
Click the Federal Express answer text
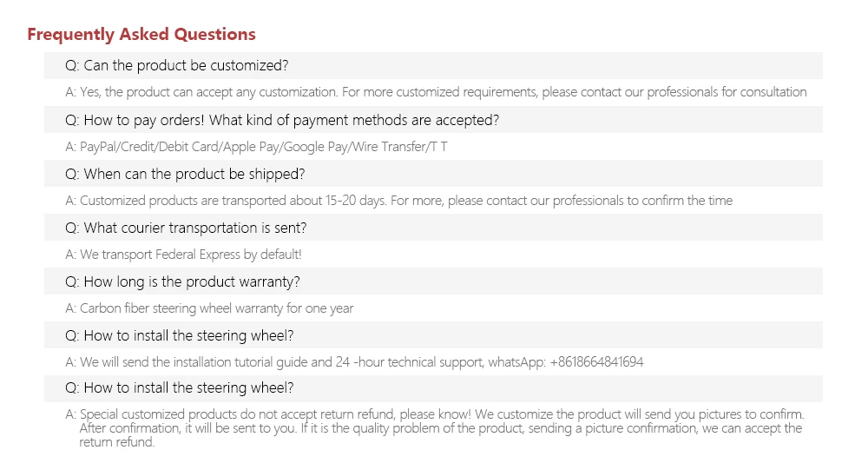coord(184,255)
